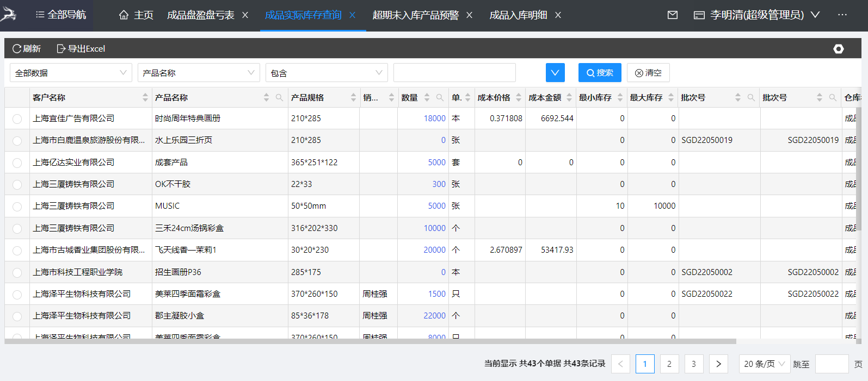Close the 成品盘盈盘亏表 tab
The height and width of the screenshot is (381, 868).
point(245,15)
